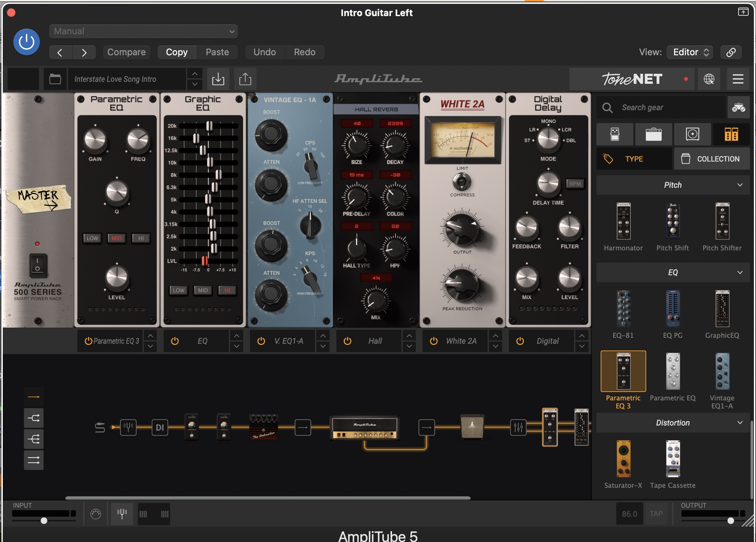Click Parametric EQ 3 slot up arrow

click(x=150, y=336)
